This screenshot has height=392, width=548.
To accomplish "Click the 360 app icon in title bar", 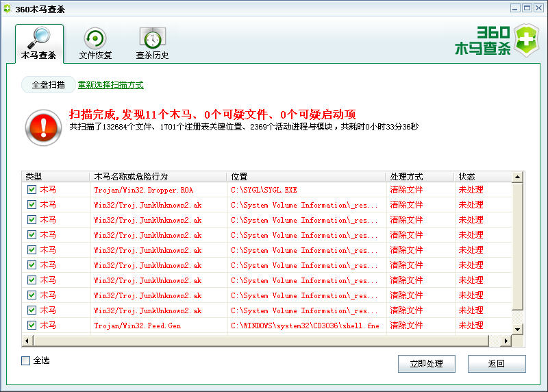I will pyautogui.click(x=7, y=9).
